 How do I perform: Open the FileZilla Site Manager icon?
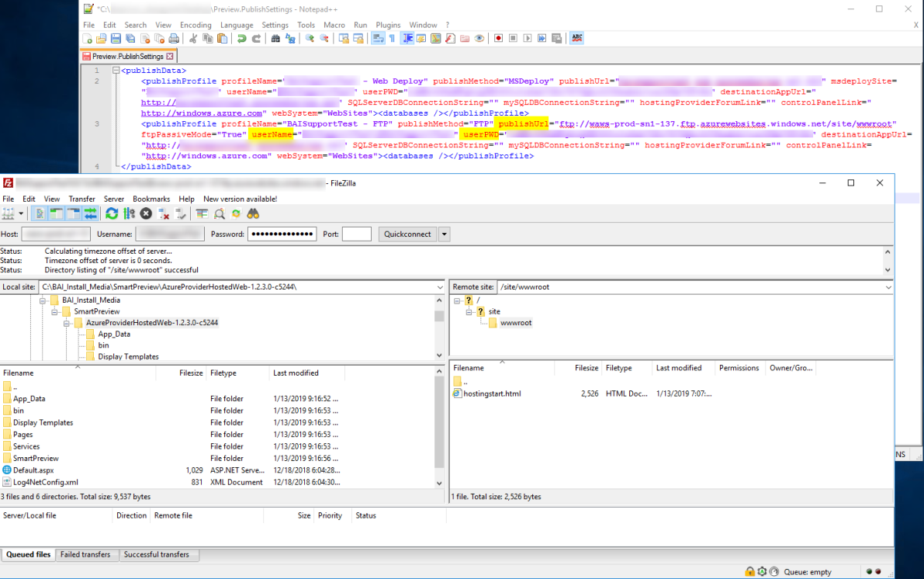9,213
